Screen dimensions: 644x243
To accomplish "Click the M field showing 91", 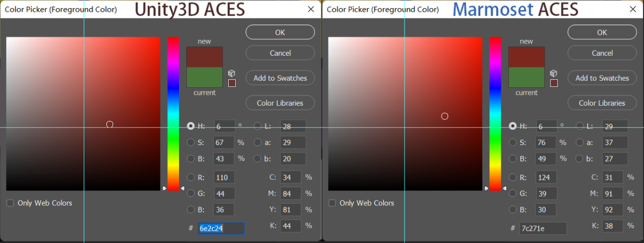I will click(x=612, y=193).
